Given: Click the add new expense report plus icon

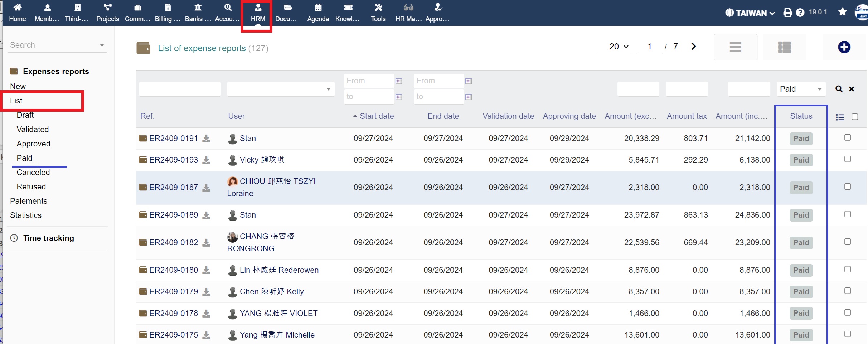Looking at the screenshot, I should tap(844, 47).
